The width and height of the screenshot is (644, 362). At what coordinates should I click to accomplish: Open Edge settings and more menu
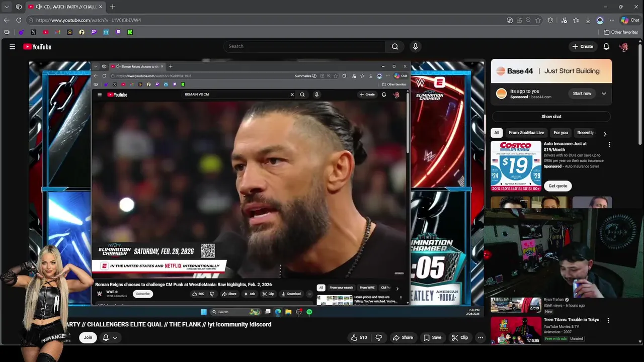pos(612,20)
